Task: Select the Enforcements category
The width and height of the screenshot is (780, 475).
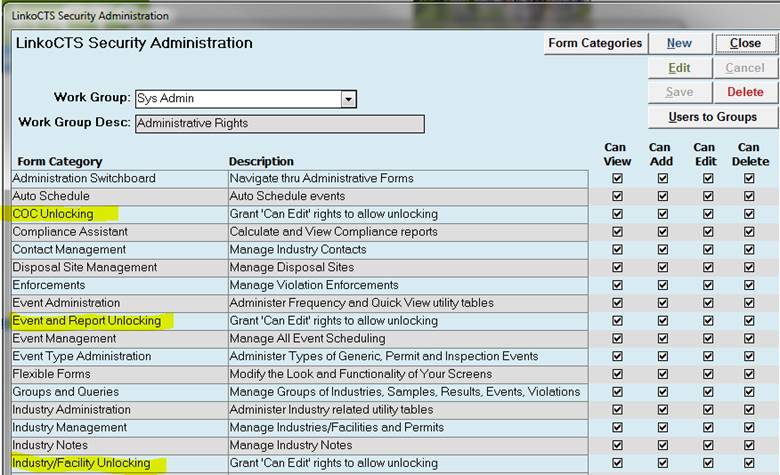Action: coord(119,285)
